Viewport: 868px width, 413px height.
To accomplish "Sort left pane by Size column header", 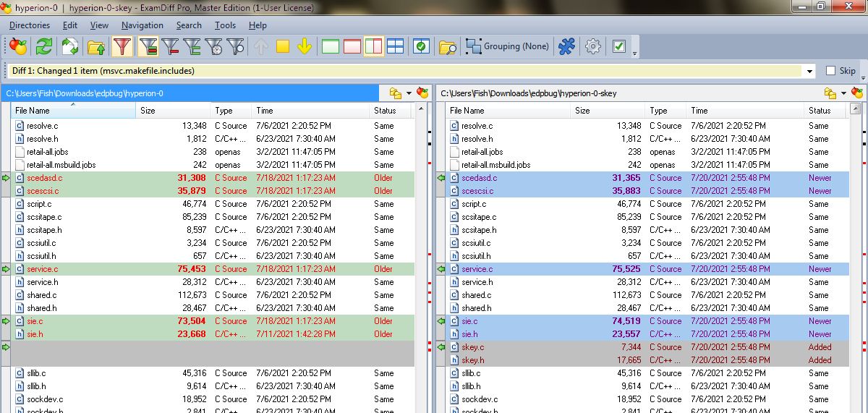I will [x=174, y=111].
